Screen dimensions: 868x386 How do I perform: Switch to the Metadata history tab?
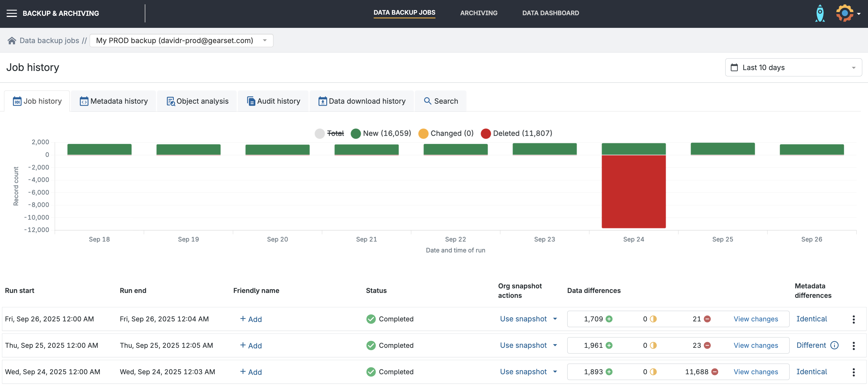click(114, 101)
